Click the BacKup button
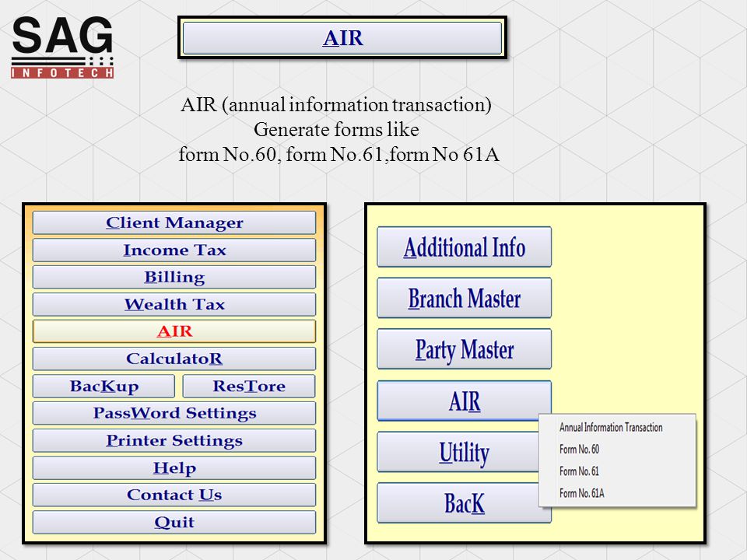 coord(103,387)
